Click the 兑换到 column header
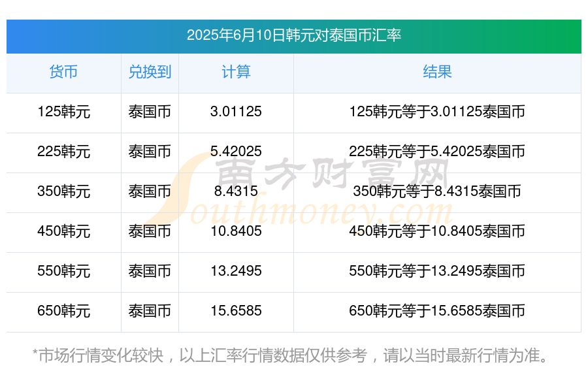588x392 pixels. (x=150, y=72)
